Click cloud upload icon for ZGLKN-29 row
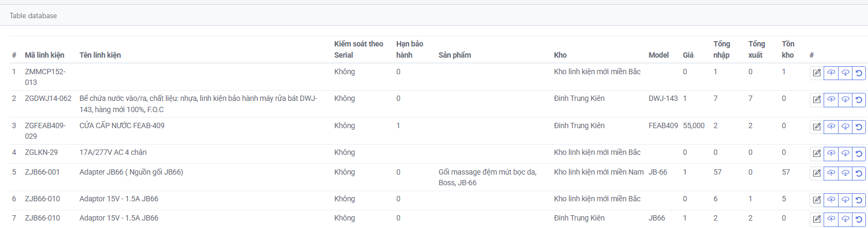Image resolution: width=868 pixels, height=228 pixels. click(x=831, y=153)
